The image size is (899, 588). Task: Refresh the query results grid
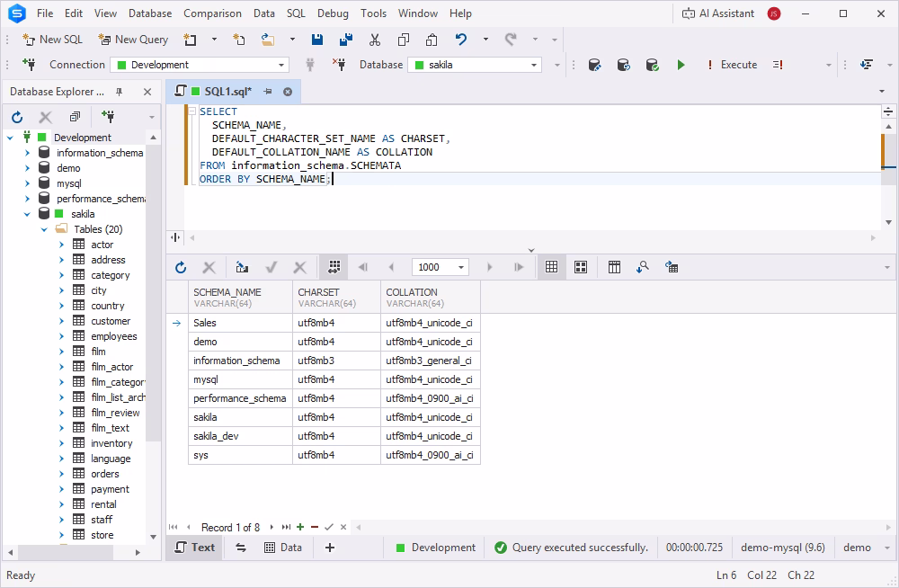pos(181,267)
